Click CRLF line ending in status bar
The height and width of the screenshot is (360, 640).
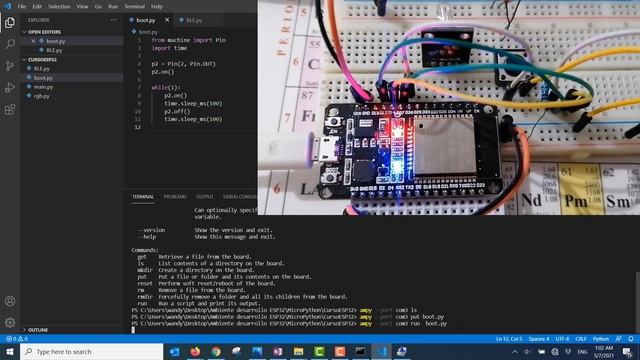[581, 339]
